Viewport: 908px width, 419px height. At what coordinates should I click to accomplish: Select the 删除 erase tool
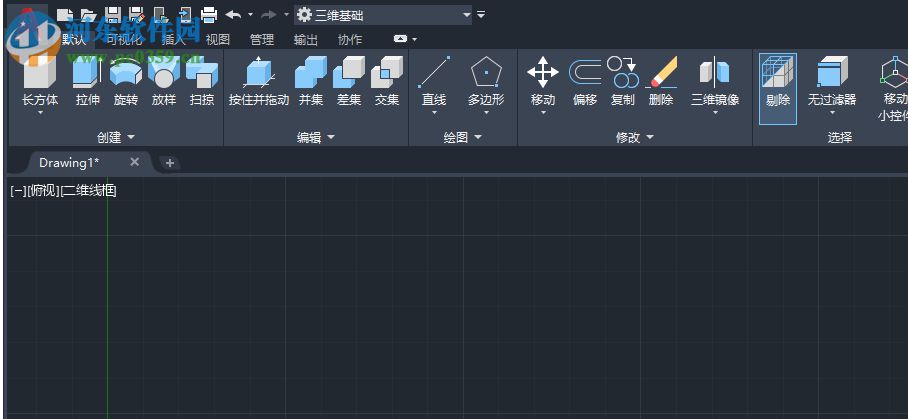point(661,82)
